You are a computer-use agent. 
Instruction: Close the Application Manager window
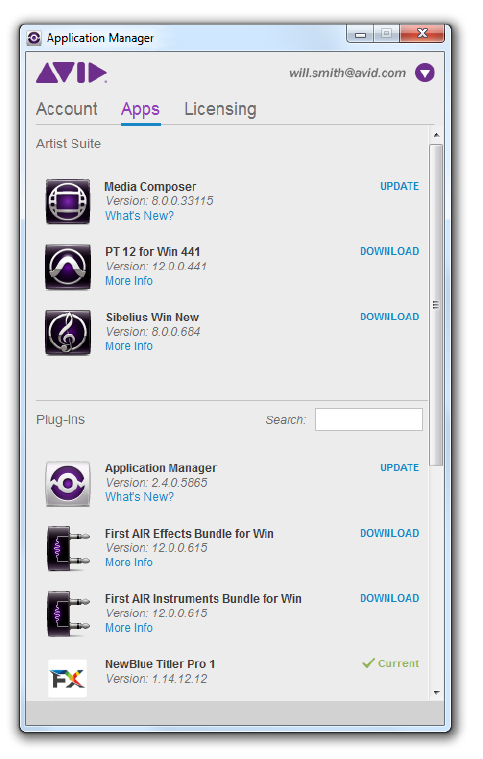pos(422,33)
